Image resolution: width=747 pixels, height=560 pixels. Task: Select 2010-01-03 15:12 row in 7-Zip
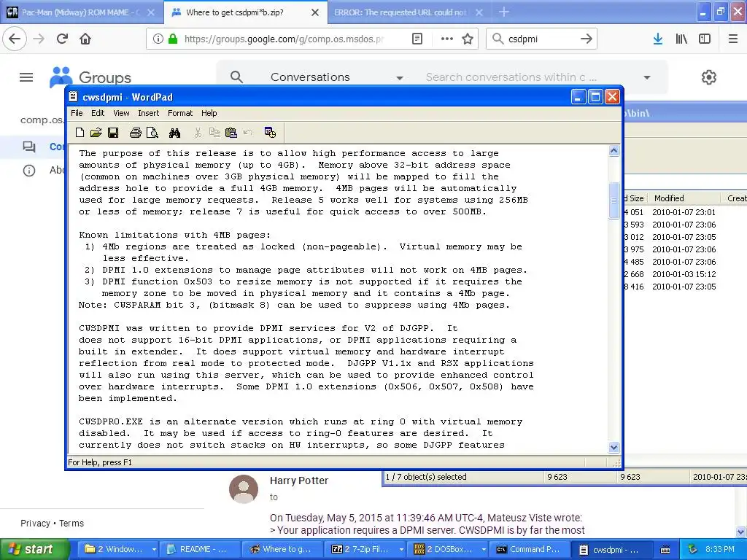(684, 274)
